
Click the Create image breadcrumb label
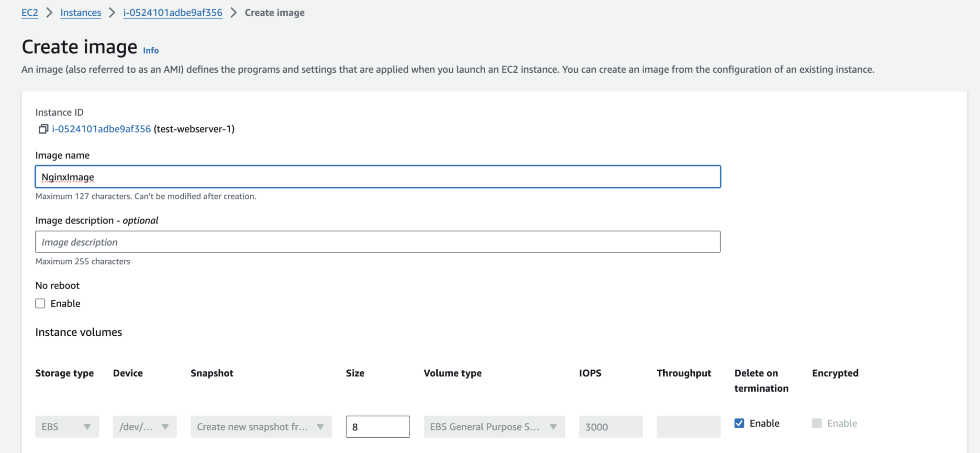click(x=274, y=12)
